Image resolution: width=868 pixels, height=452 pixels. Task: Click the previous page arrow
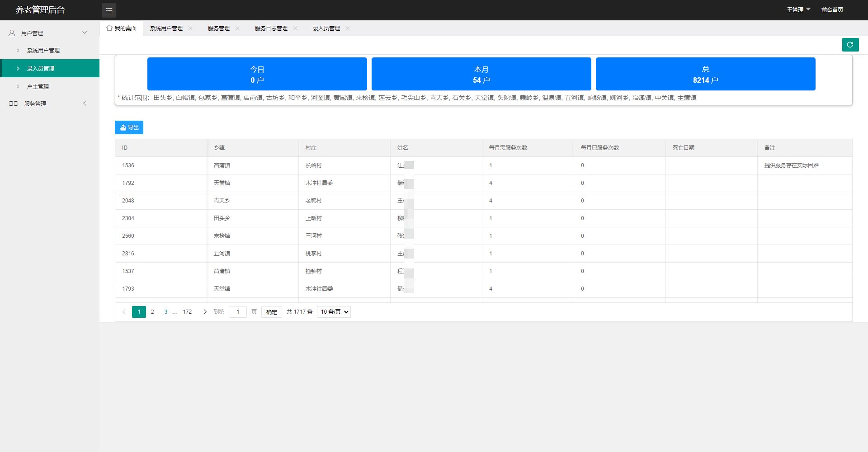pyautogui.click(x=124, y=312)
